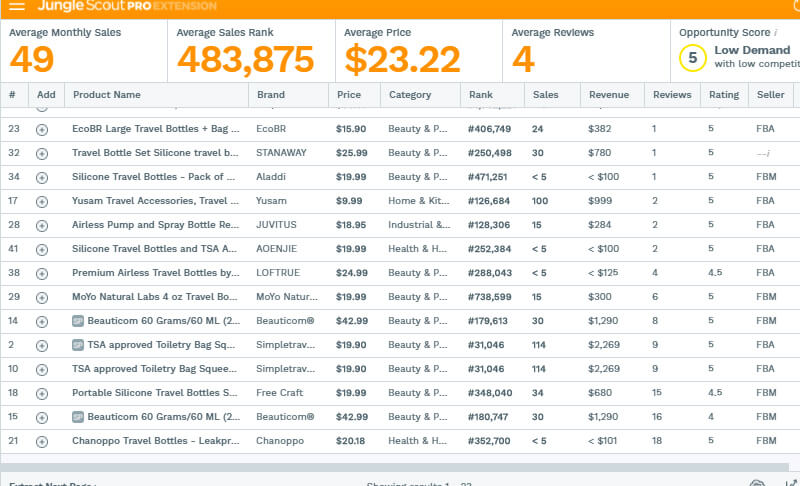This screenshot has width=800, height=486.
Task: Click add icon for Yusam Travel Accessories row
Action: tap(42, 201)
